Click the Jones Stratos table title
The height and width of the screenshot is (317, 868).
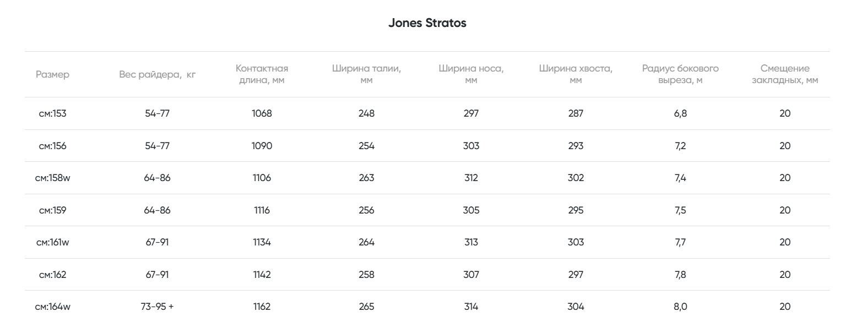(427, 23)
